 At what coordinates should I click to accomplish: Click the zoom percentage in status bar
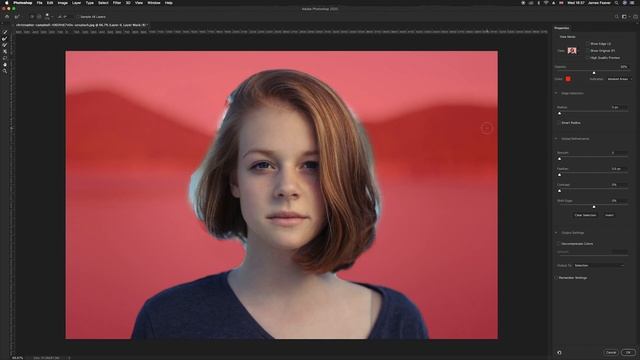(18, 358)
